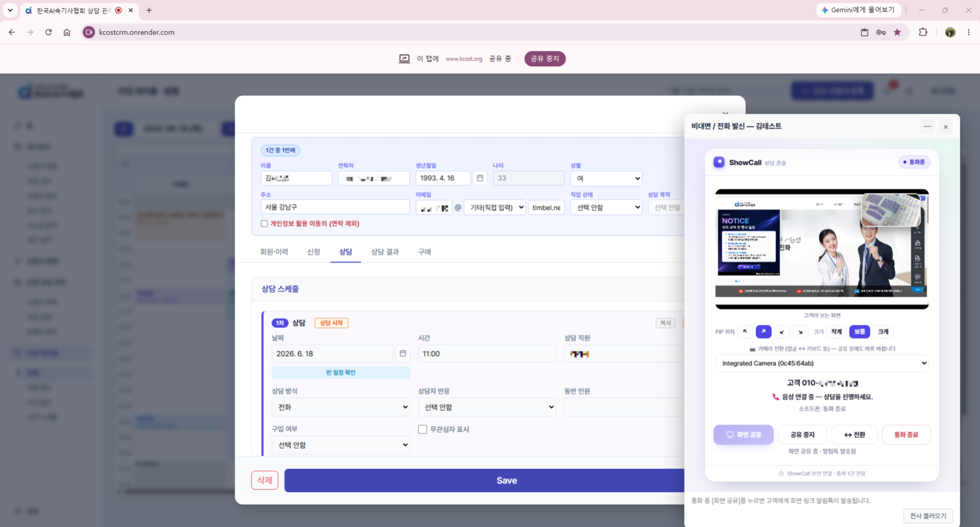Bookmark this page with star icon

click(x=897, y=32)
